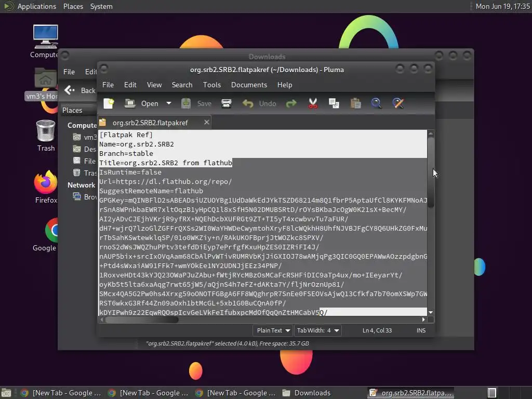532x399 pixels.
Task: Undo the last action
Action: [259, 103]
